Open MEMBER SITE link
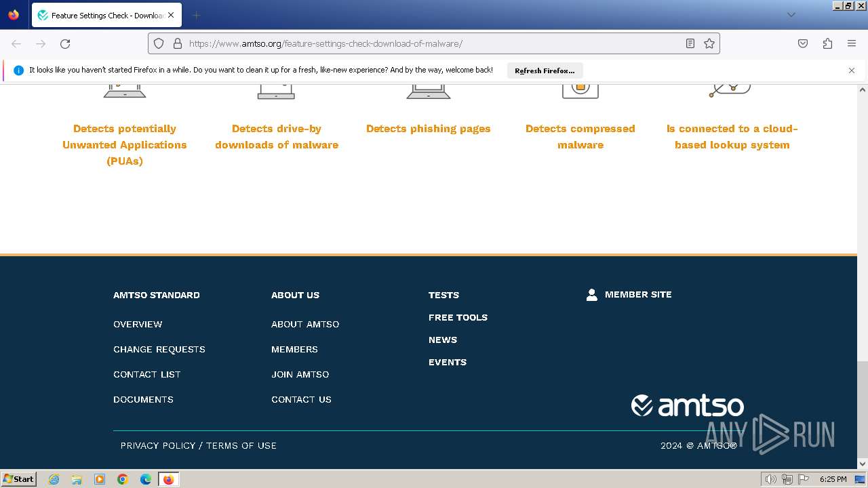The width and height of the screenshot is (868, 488). pos(638,294)
